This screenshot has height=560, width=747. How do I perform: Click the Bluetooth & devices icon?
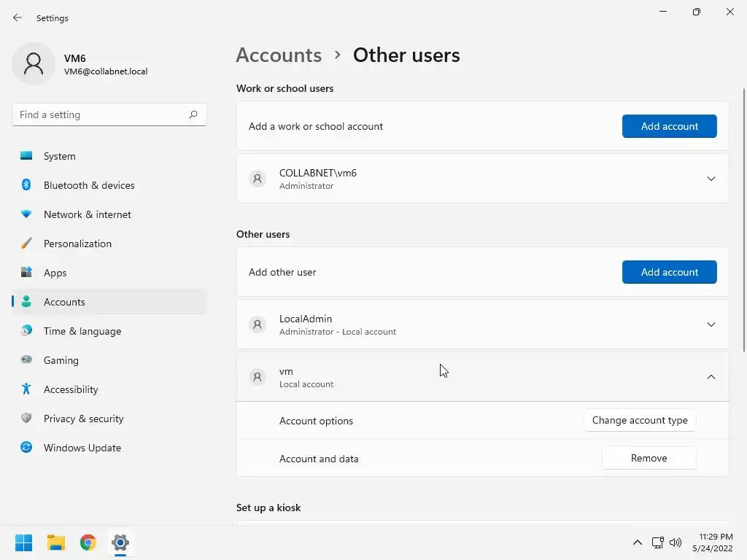26,185
